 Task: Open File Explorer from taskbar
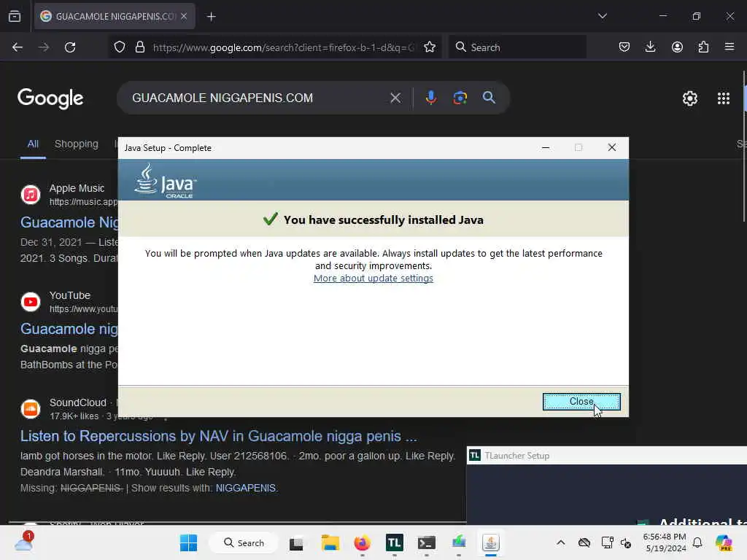coord(330,542)
